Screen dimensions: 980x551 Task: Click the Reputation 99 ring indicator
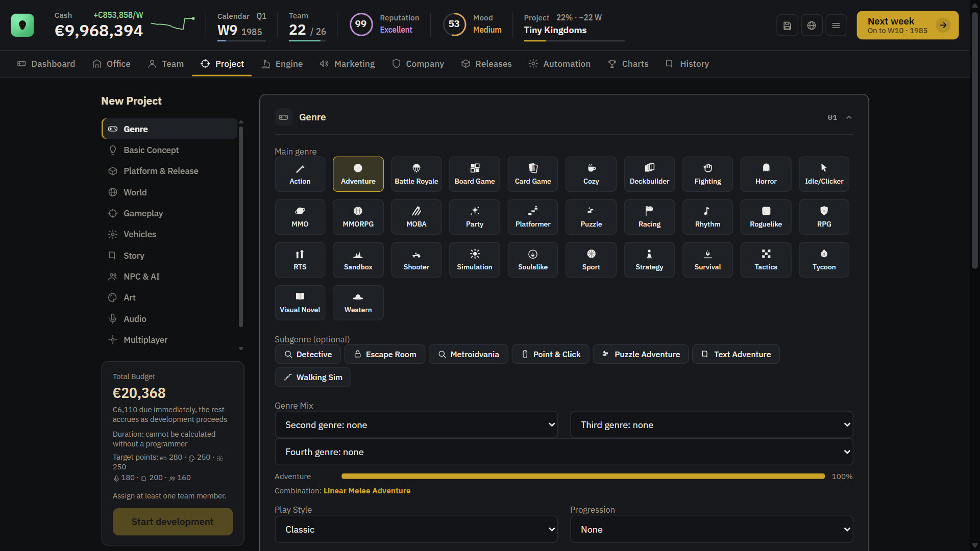[x=361, y=24]
